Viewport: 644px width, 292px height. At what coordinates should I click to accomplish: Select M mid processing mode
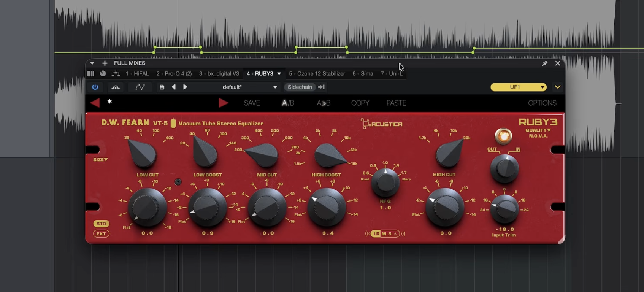[x=384, y=233]
